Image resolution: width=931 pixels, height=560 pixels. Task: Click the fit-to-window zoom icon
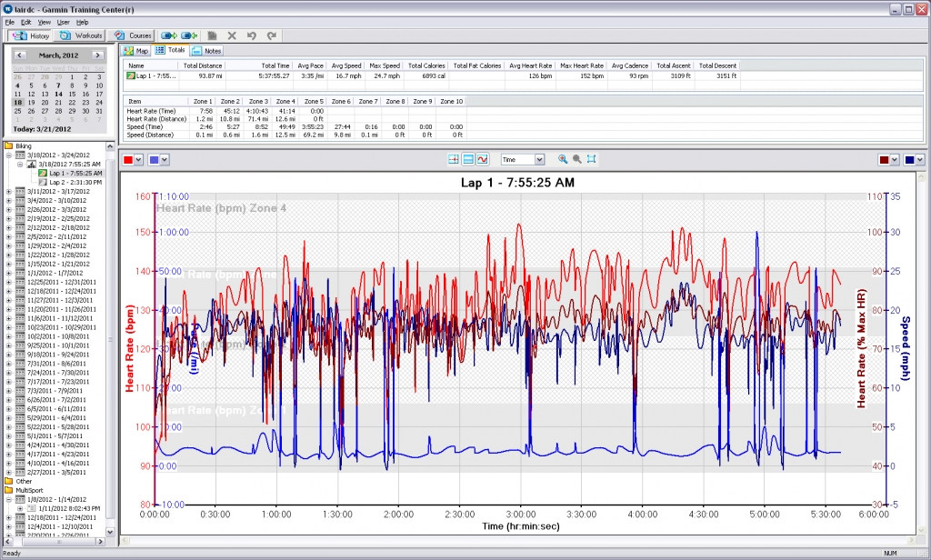coord(592,159)
